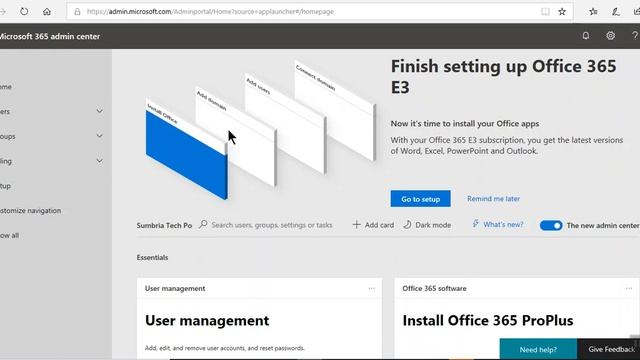
Task: Refresh the browser page
Action: click(24, 11)
